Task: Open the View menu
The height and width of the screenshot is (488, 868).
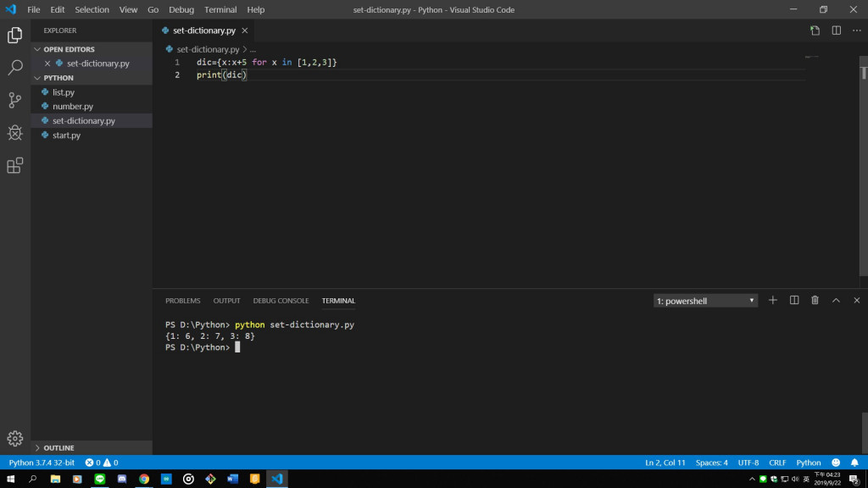Action: [129, 9]
